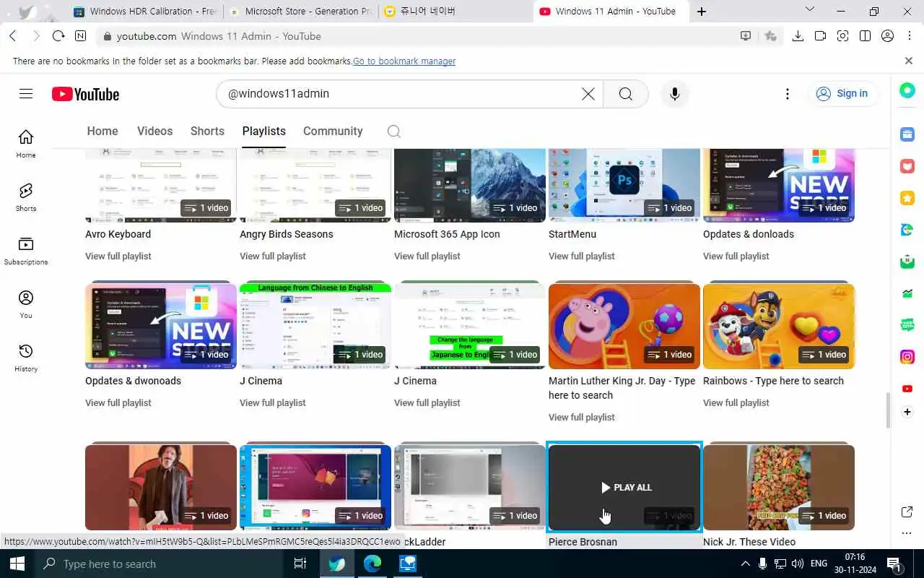Screen dimensions: 924x578
Task: Search within channel using magnifier icon
Action: coord(393,131)
